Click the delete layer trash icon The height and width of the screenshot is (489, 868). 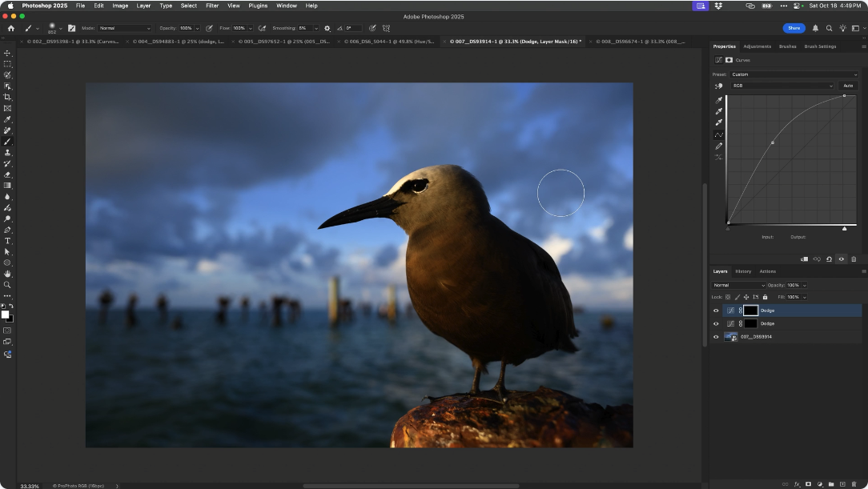(x=853, y=484)
